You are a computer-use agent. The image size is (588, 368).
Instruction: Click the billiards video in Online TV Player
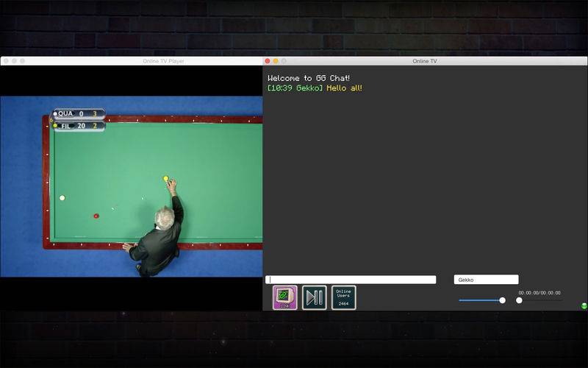[132, 187]
